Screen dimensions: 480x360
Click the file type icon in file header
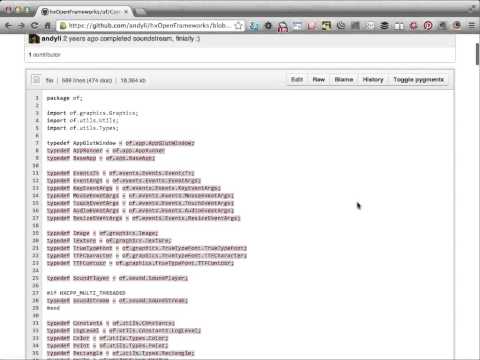pos(36,80)
